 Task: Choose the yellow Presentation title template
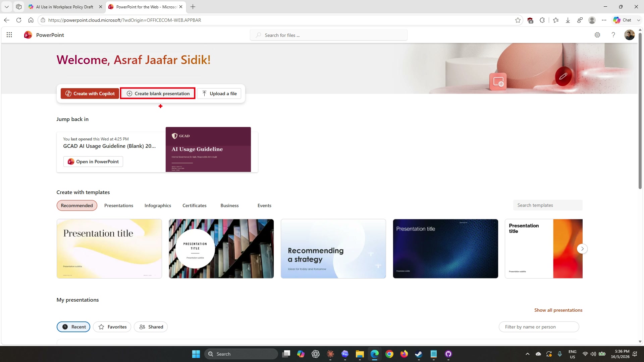pyautogui.click(x=109, y=249)
